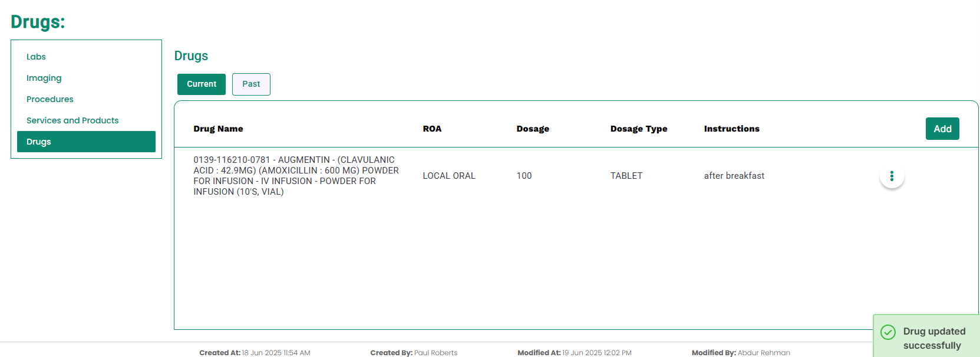
Task: Click the ROA column header
Action: [432, 129]
